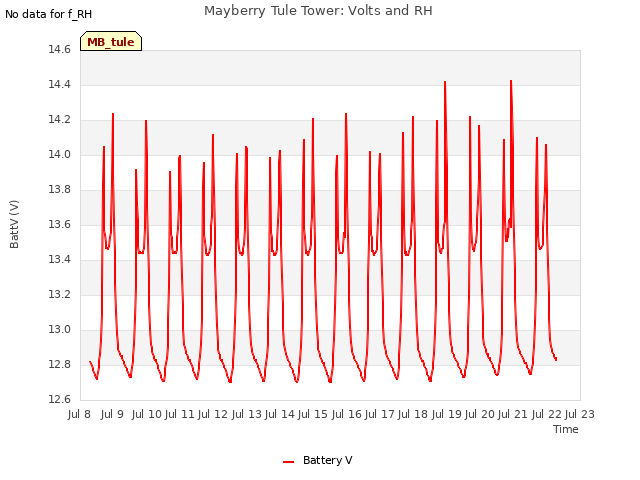Click the 14.2 y-axis tick label
This screenshot has width=640, height=480.
[x=59, y=120]
